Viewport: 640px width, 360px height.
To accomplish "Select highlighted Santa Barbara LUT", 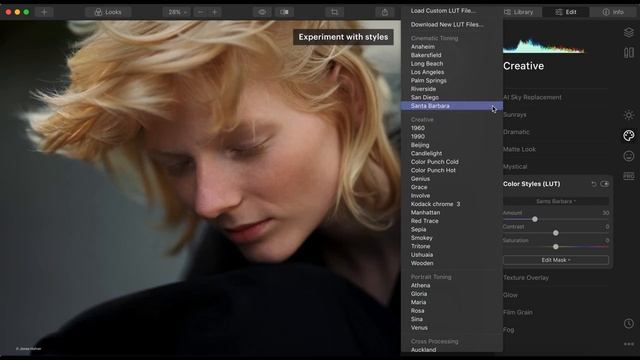I will [x=452, y=106].
